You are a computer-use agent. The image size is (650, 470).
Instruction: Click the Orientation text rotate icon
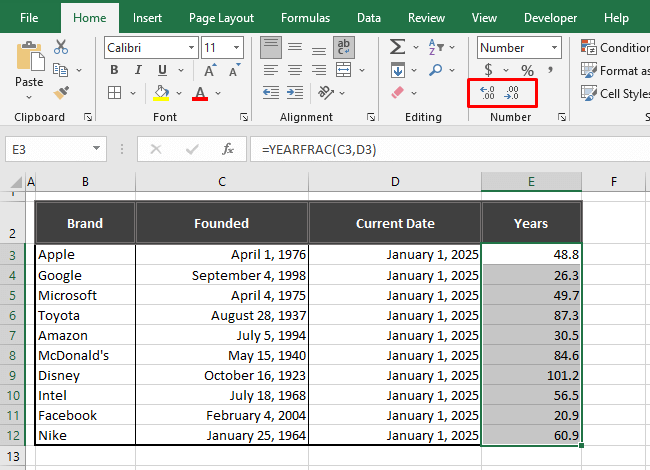pos(326,93)
